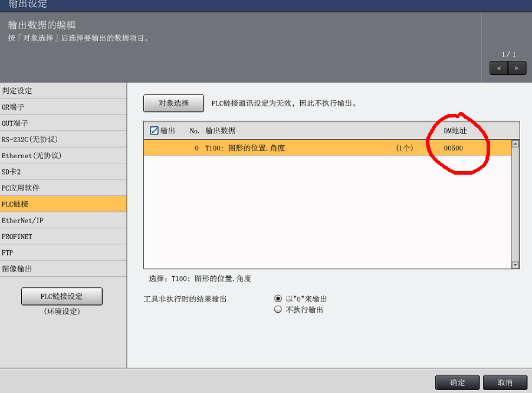
Task: Open the OUT端子 settings
Action: coord(63,123)
